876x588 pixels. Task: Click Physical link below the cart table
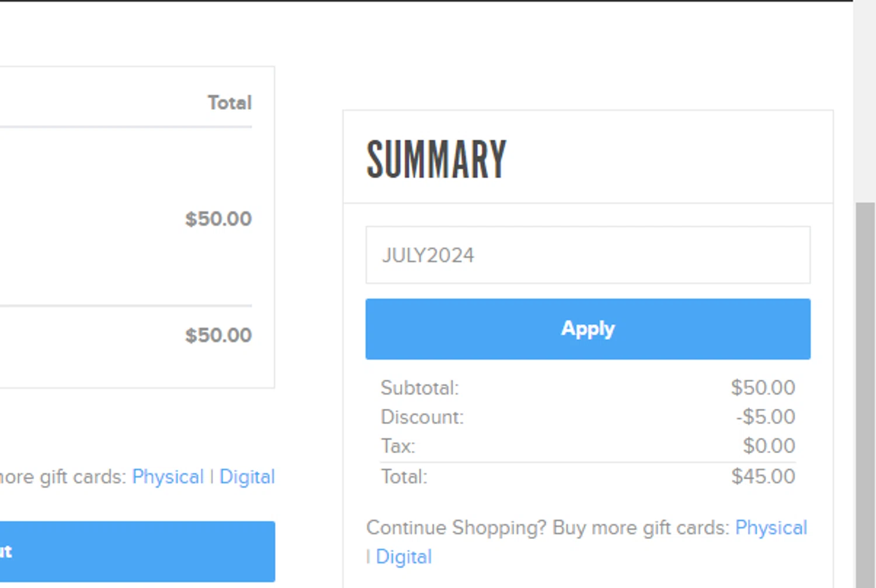(x=168, y=477)
